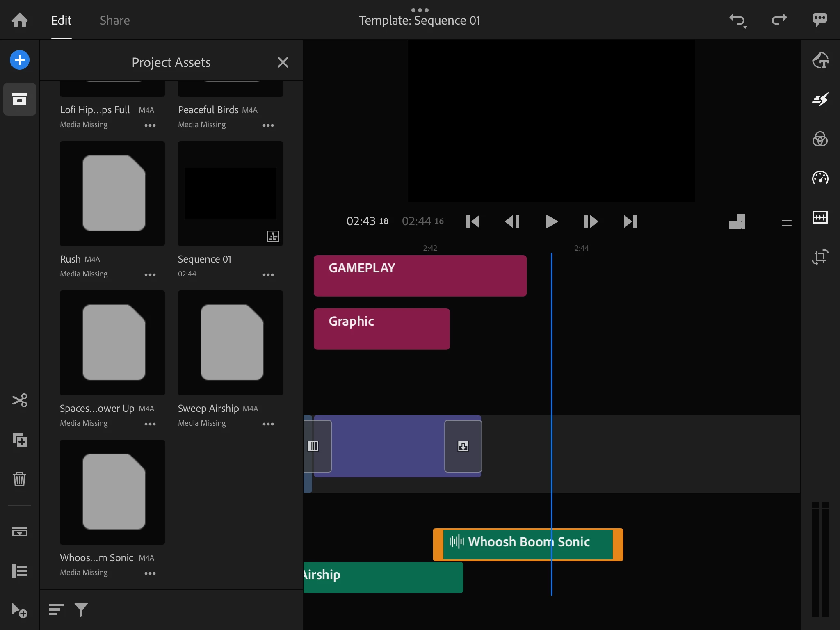
Task: Open the Audio panel icon
Action: [x=820, y=217]
